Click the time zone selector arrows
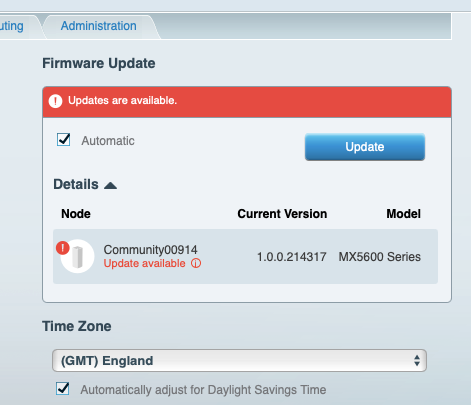471x405 pixels. coord(417,360)
